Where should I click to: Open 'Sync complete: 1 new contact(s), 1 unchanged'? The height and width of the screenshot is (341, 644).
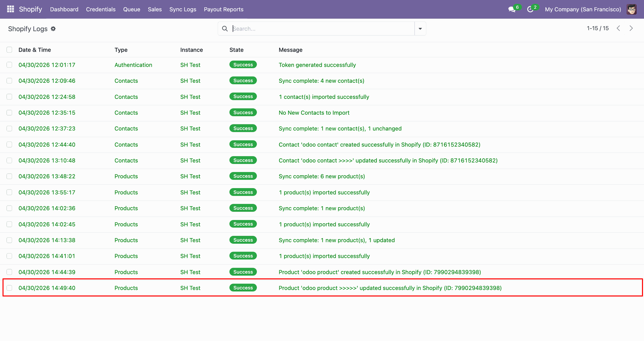pos(340,128)
